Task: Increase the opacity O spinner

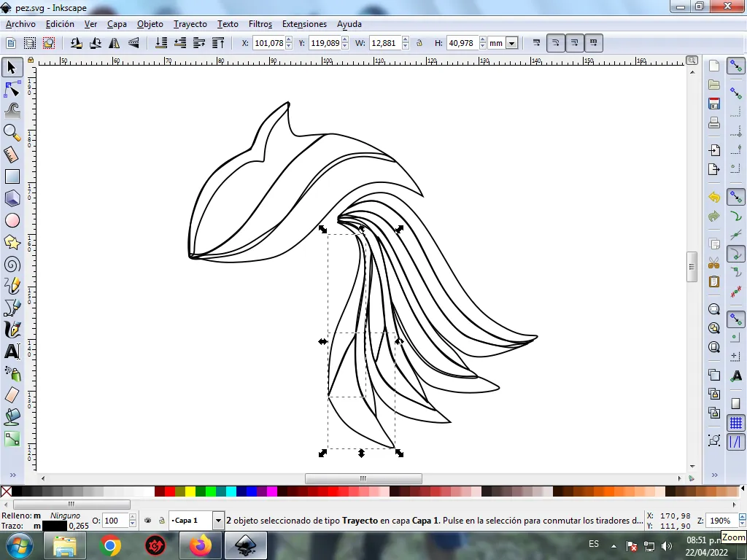Action: tap(133, 517)
